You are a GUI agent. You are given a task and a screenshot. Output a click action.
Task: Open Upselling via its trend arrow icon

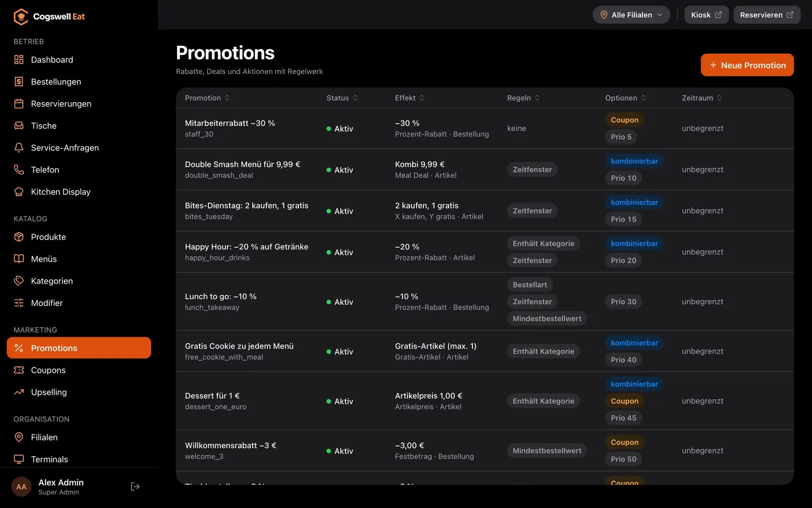19,392
